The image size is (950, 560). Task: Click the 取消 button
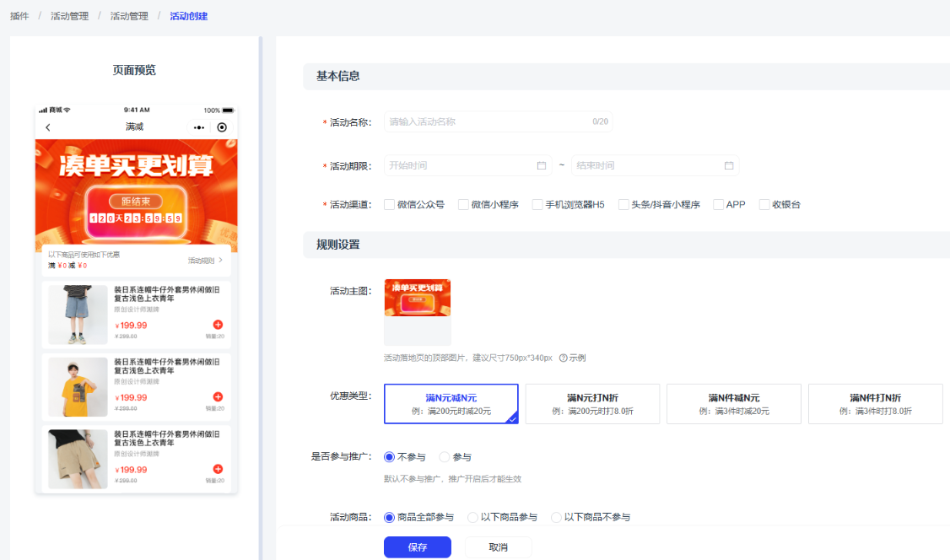498,547
